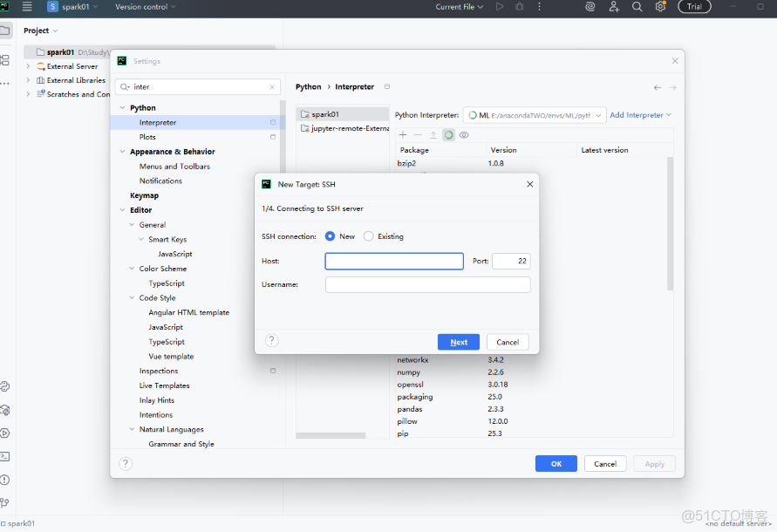This screenshot has width=777, height=532.
Task: Open Code With Me user icon
Action: coord(614,6)
